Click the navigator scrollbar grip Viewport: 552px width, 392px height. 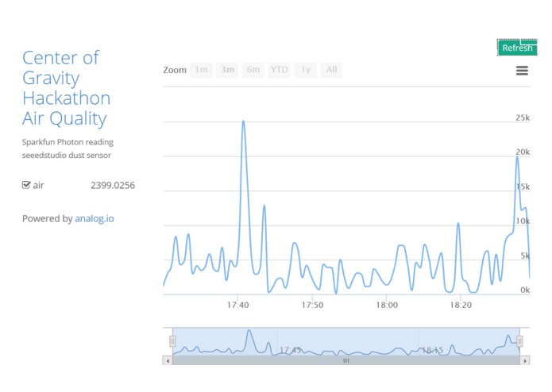346,361
